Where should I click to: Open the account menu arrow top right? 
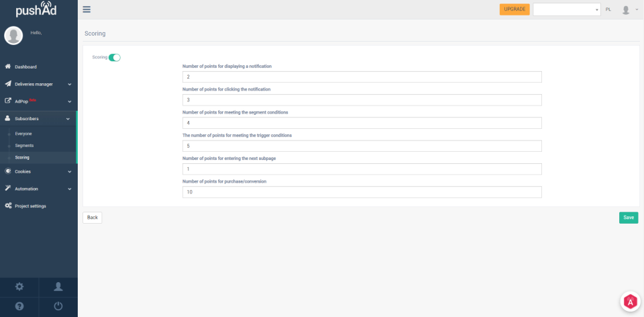click(637, 9)
